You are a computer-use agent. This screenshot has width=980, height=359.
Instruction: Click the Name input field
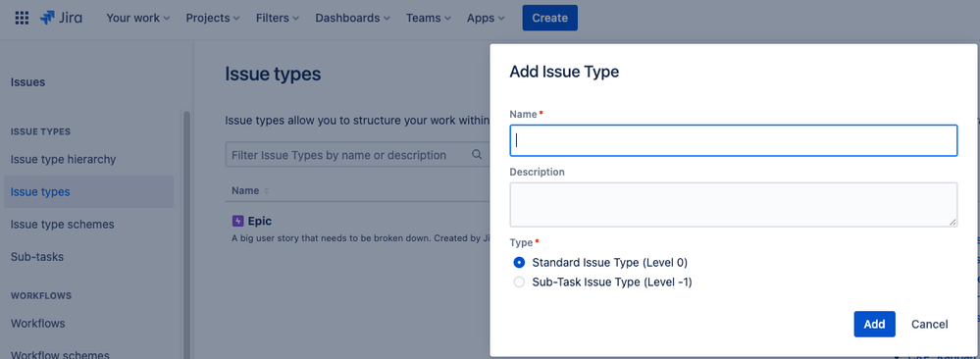[x=733, y=140]
